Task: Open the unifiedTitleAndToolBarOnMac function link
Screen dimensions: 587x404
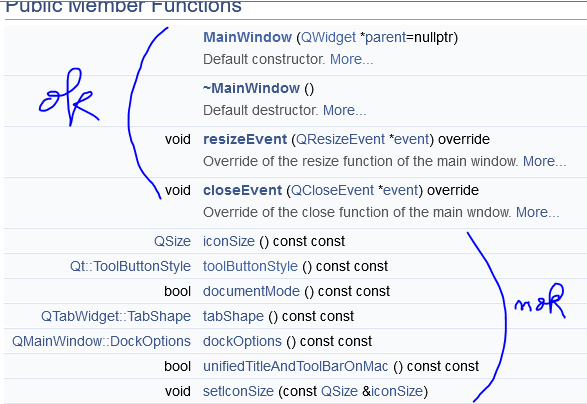Action: pos(295,366)
